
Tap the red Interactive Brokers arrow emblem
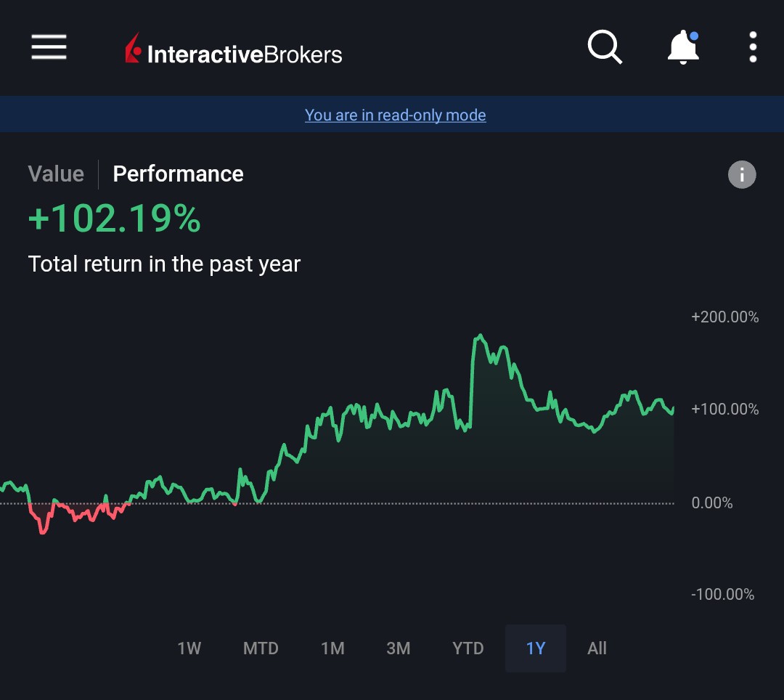[x=133, y=49]
